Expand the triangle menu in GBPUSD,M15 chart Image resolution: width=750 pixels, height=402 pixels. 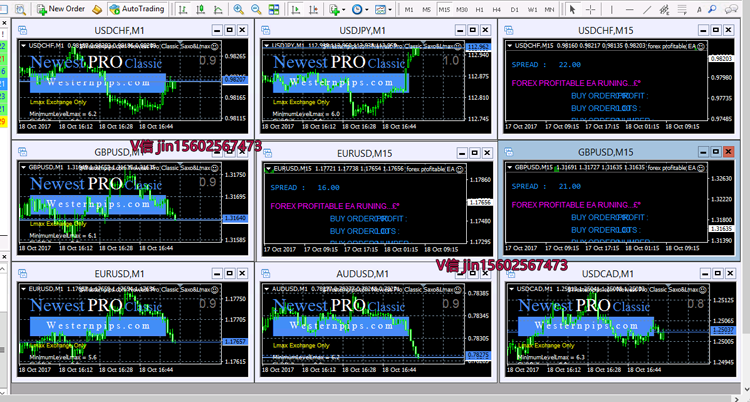(x=510, y=168)
